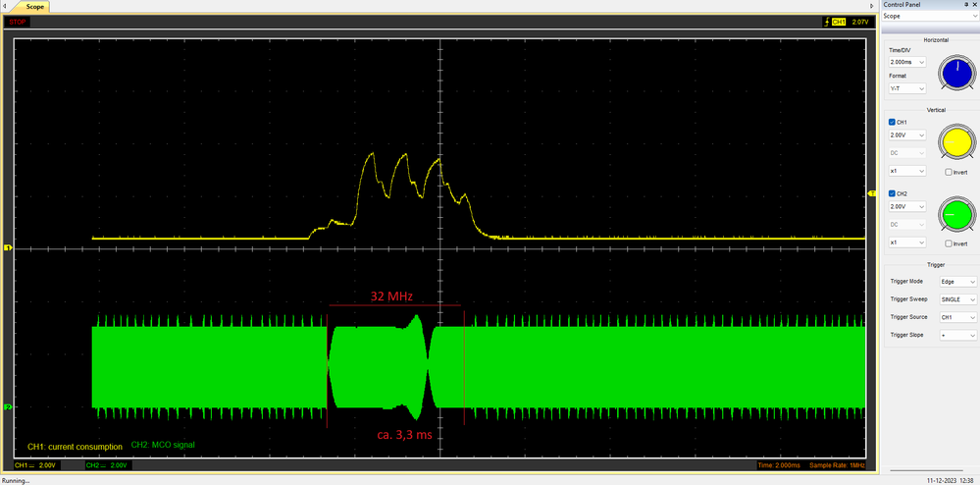Open the Scope selector dropdown in Control Panel
Image resolution: width=980 pixels, height=485 pixels.
929,16
